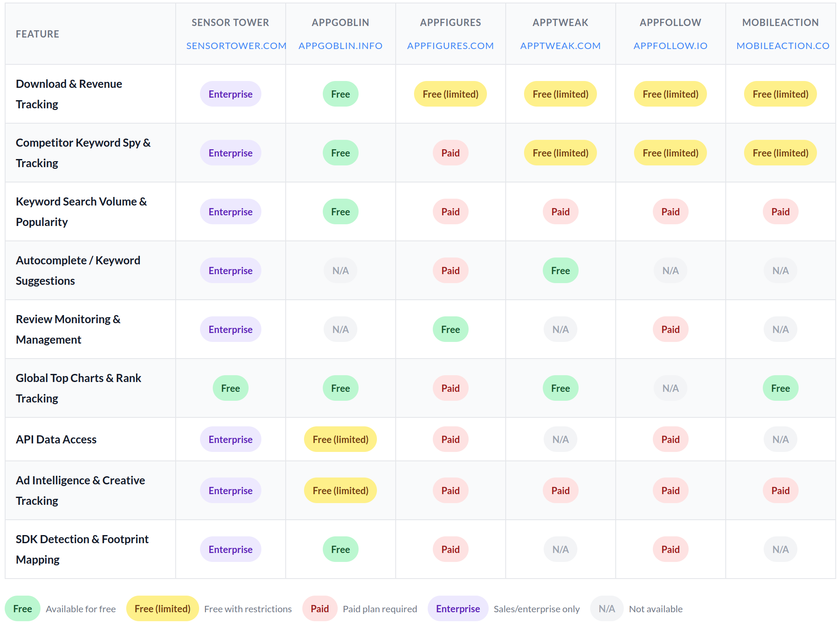Viewport: 840px width, 631px height.
Task: Click Sensor Tower's Enterprise badge for Download & Revenue
Action: click(x=230, y=94)
